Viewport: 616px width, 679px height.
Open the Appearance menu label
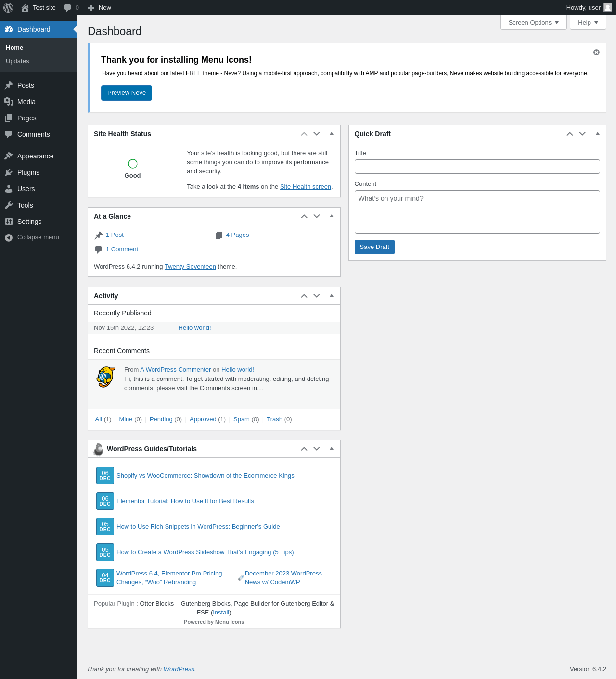point(35,156)
